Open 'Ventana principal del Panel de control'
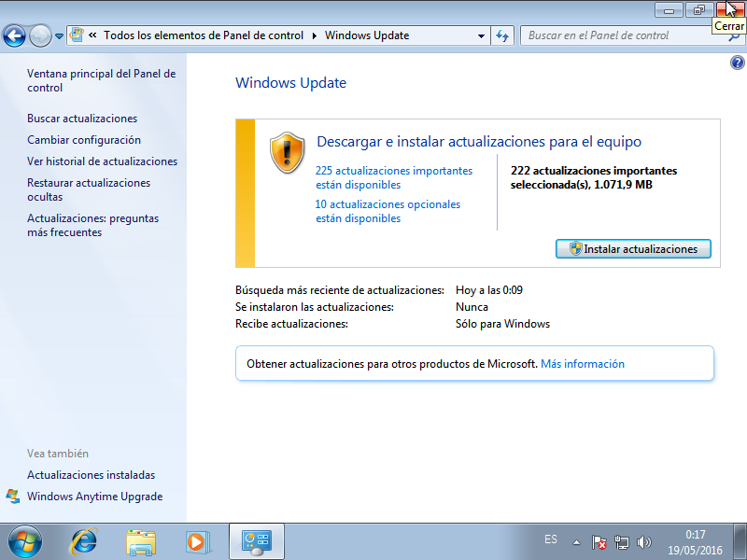Image resolution: width=747 pixels, height=560 pixels. [102, 80]
